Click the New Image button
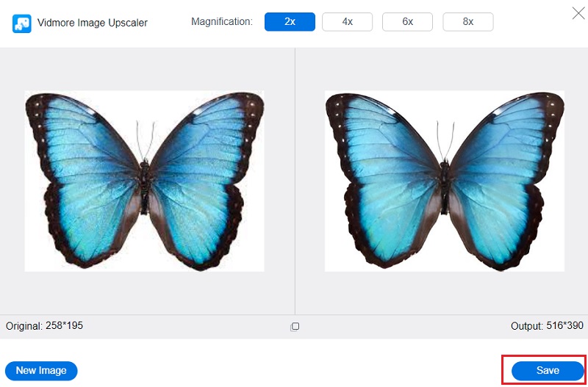The height and width of the screenshot is (387, 588). click(x=41, y=371)
